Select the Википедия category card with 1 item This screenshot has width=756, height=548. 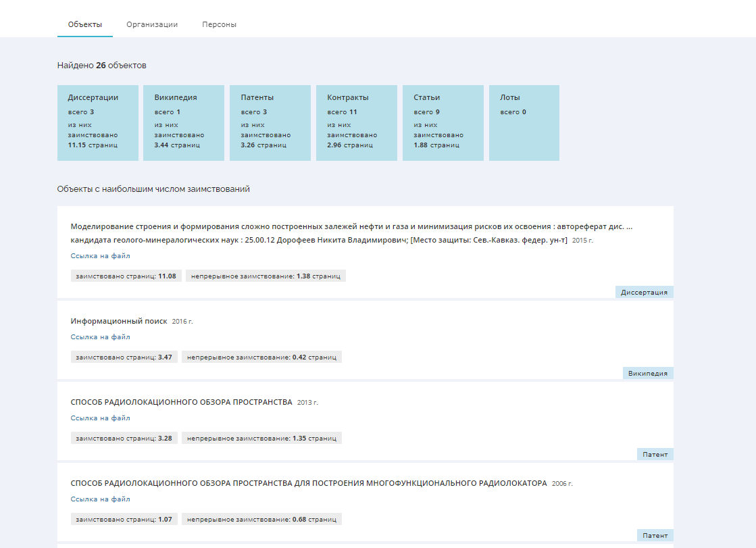coord(183,122)
